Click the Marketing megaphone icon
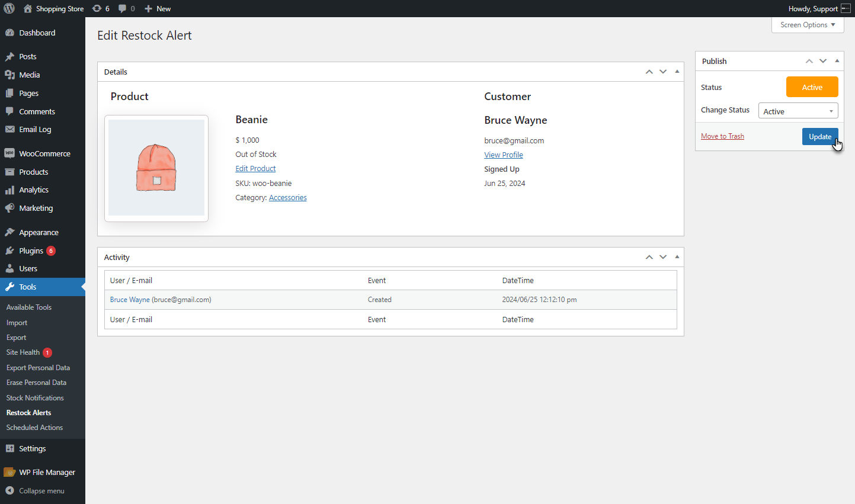This screenshot has width=855, height=504. tap(9, 208)
